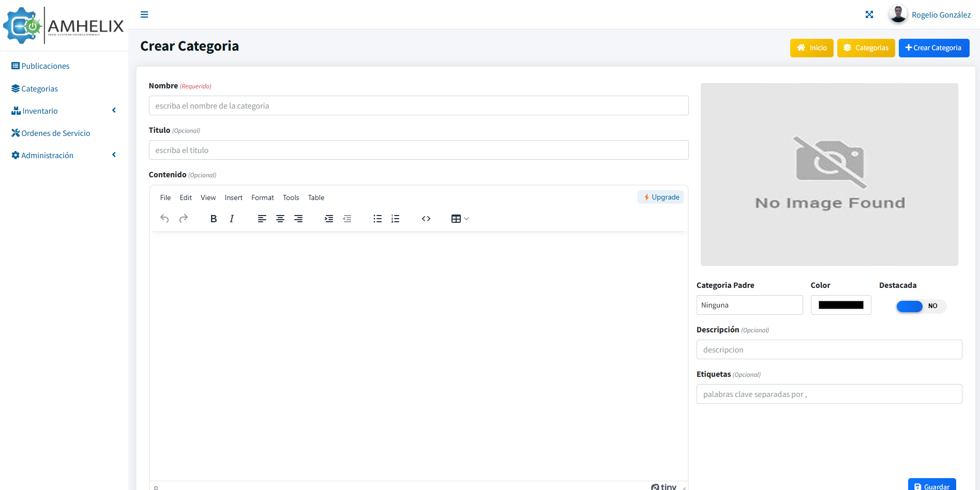980x490 pixels.
Task: Center align text in editor
Action: 280,219
